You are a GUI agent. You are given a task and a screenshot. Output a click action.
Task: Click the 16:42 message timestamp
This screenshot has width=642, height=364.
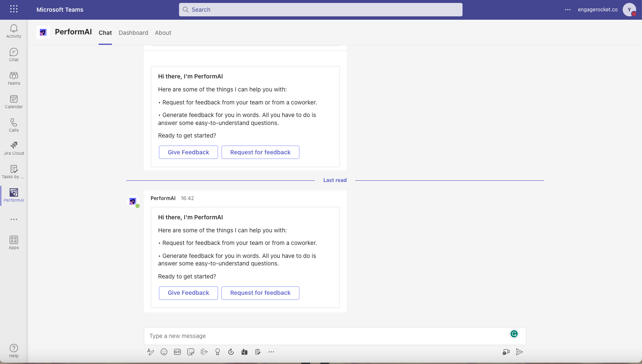(187, 198)
